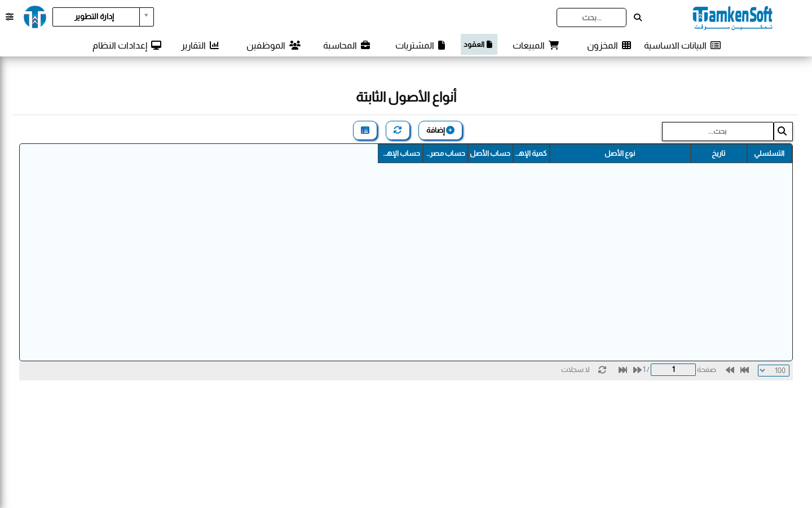Sort by the حساب مصر... column header
Viewport: 812px width, 508px height.
(x=445, y=154)
